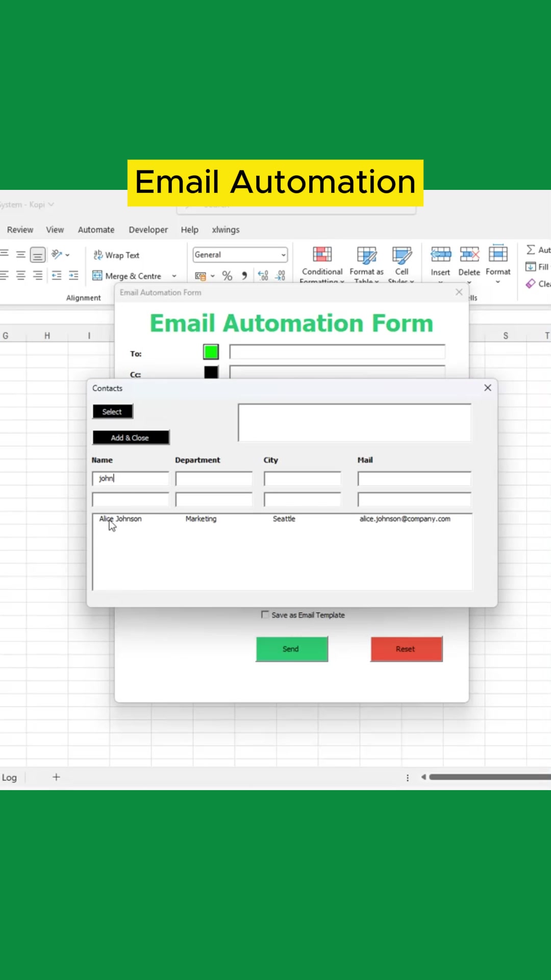Click the scroll left arrow
The width and height of the screenshot is (551, 980).
click(x=423, y=777)
